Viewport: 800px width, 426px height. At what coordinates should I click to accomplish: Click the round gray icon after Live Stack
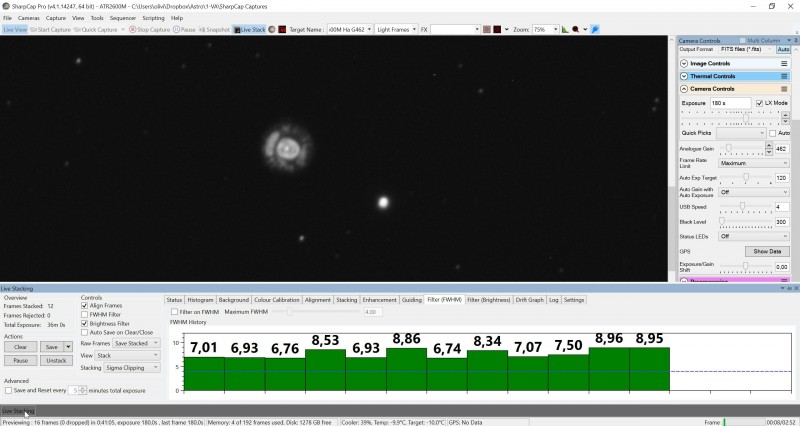coord(272,30)
